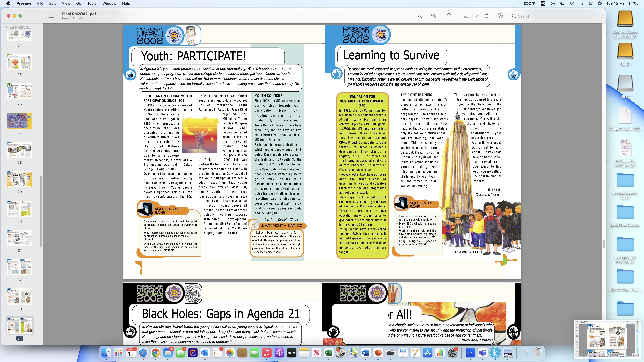644x362 pixels.
Task: Click the zoom menu bar item
Action: tap(529, 3)
